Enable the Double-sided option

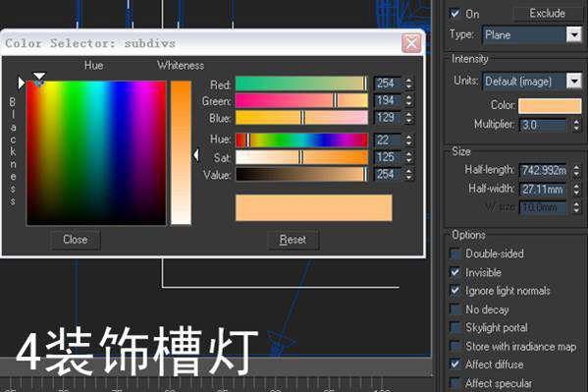pos(454,253)
